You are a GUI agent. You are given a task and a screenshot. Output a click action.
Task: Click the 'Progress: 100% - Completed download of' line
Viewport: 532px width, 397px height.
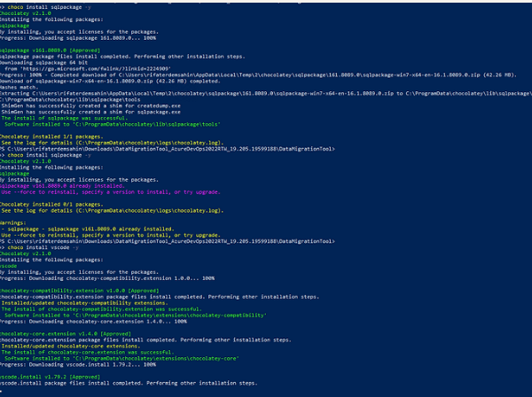[x=258, y=75]
